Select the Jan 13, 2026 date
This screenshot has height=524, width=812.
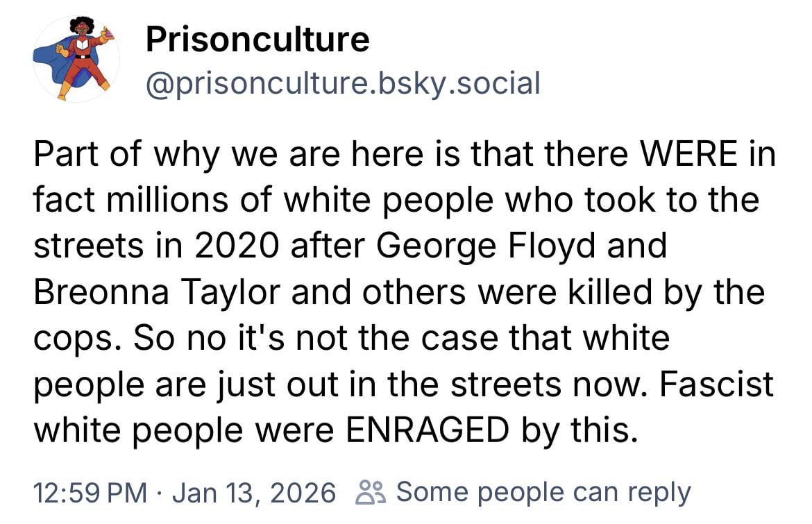point(253,493)
